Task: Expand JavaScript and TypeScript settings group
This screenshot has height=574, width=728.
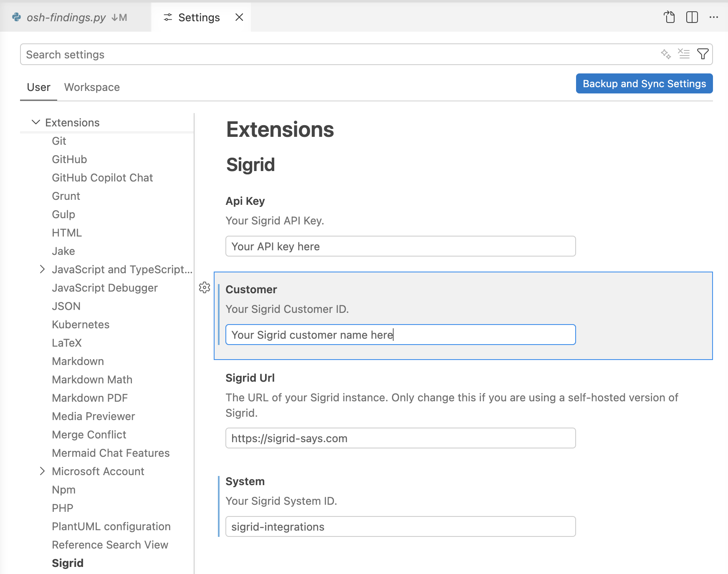Action: point(42,269)
